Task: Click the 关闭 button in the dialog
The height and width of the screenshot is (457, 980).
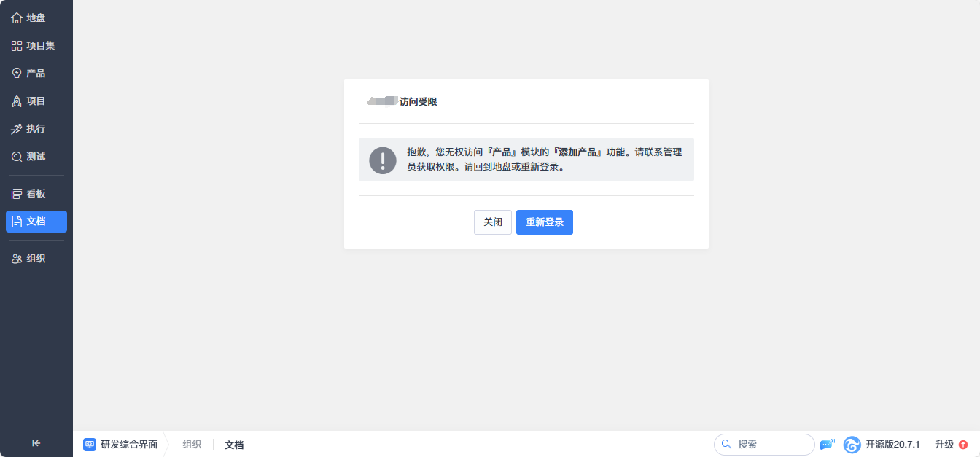Action: [492, 222]
